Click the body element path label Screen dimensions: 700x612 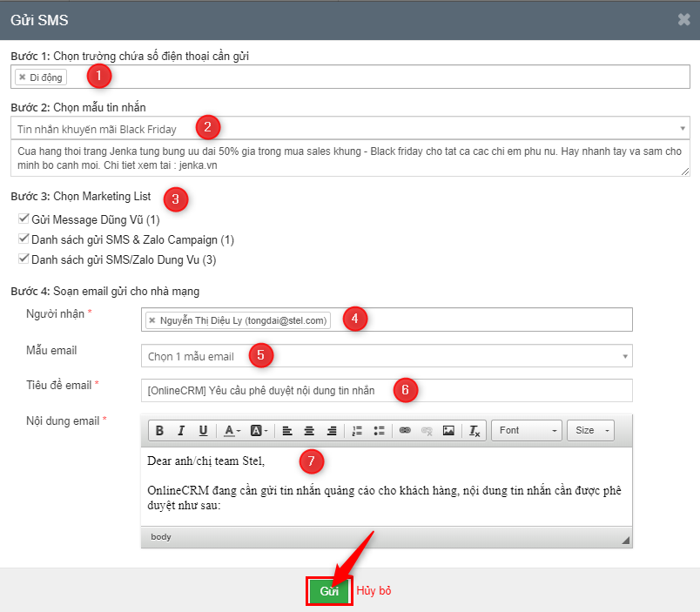[161, 537]
